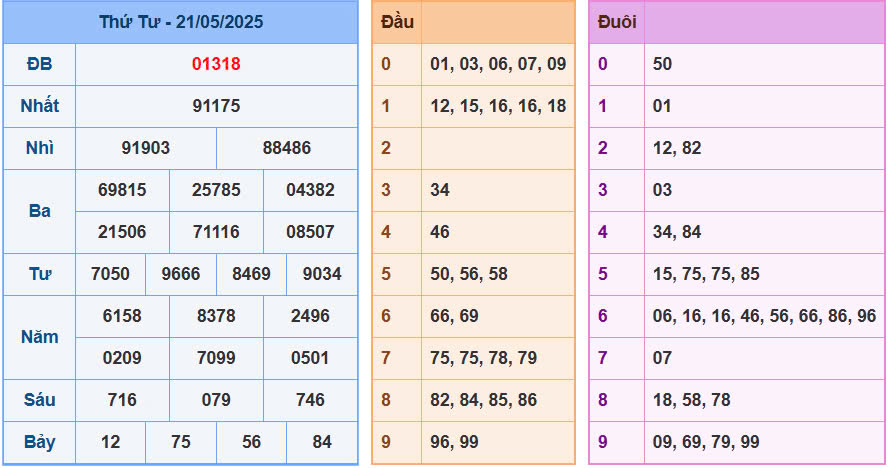Click first prize number 91175
891x468 pixels.
tap(216, 106)
